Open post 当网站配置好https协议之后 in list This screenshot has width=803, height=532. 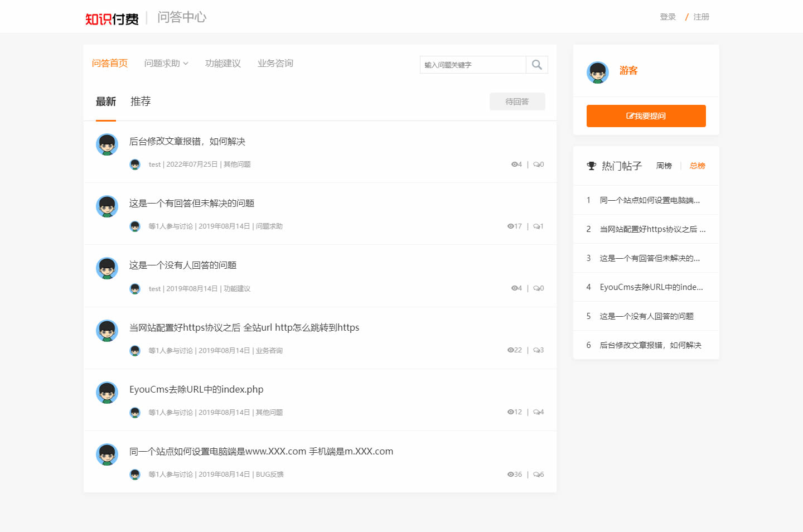pos(244,328)
